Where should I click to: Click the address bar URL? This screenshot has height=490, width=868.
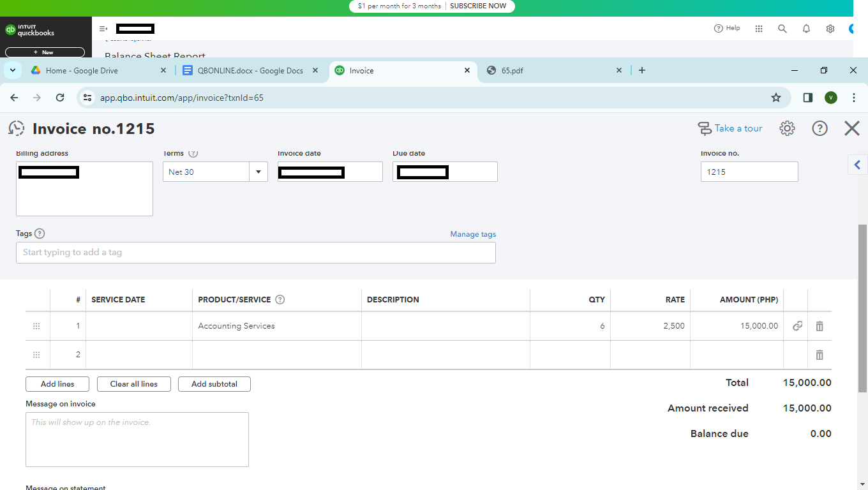182,98
